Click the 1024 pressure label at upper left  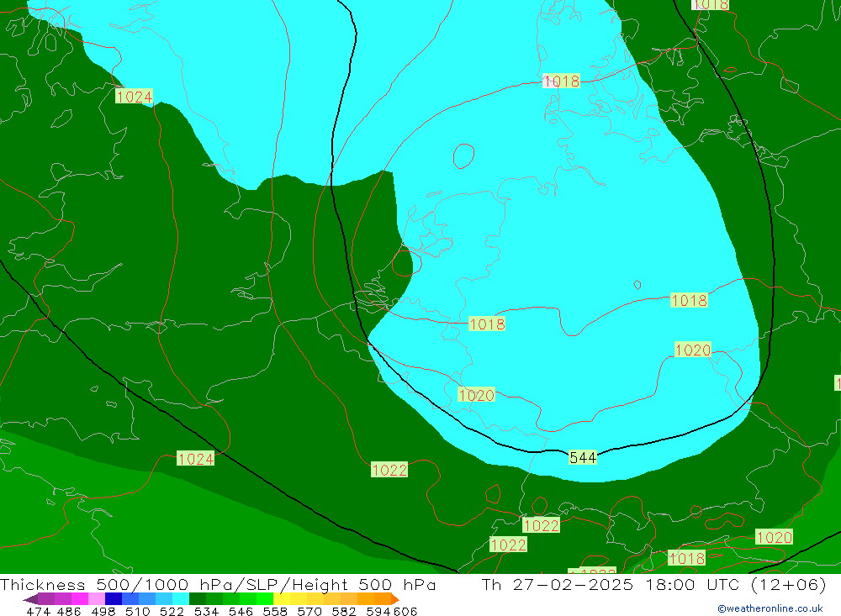[134, 97]
